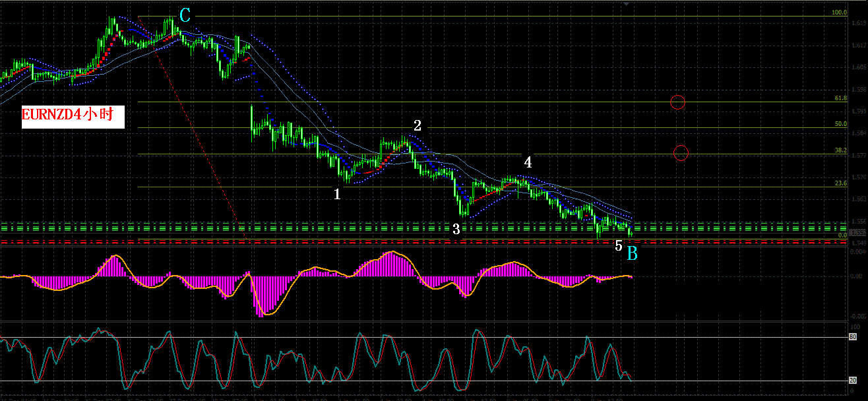The image size is (868, 401).
Task: Select the red circle on the 61.8 line
Action: [677, 102]
